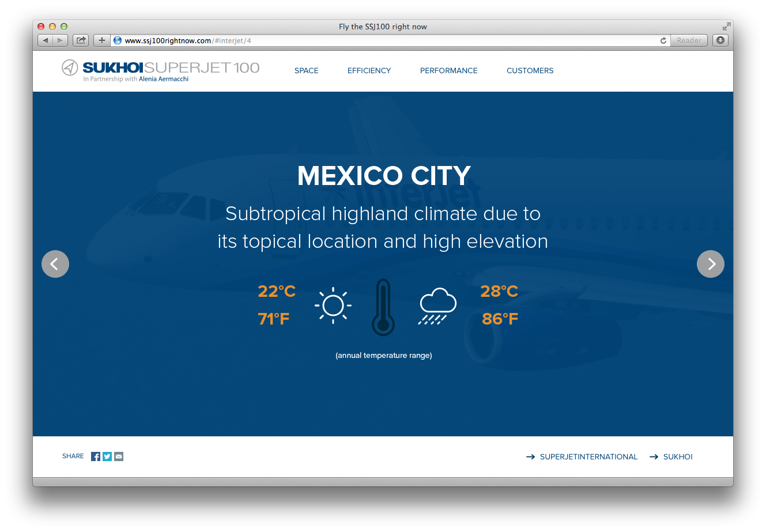766x532 pixels.
Task: Navigate browser forward button
Action: [60, 40]
